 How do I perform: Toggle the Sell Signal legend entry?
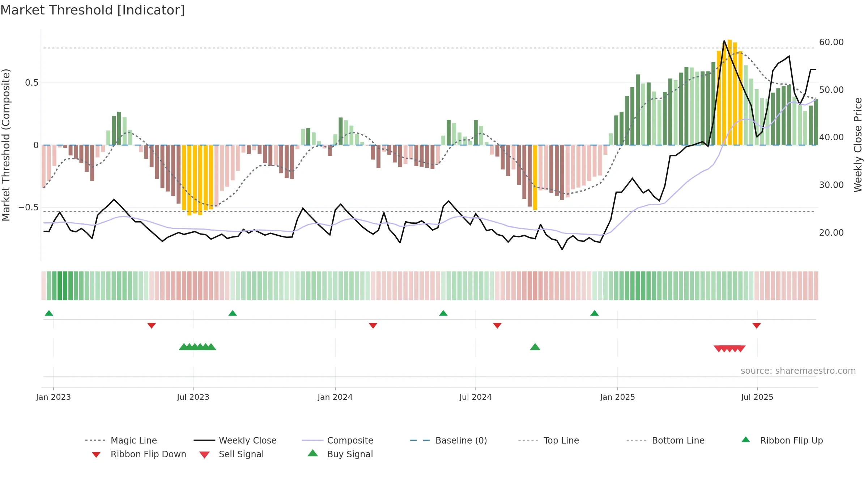231,454
